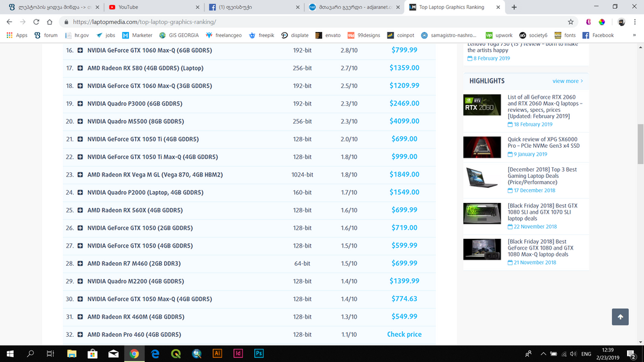The width and height of the screenshot is (644, 362).
Task: Expand NVIDIA Quadro M5500 row
Action: tap(80, 121)
